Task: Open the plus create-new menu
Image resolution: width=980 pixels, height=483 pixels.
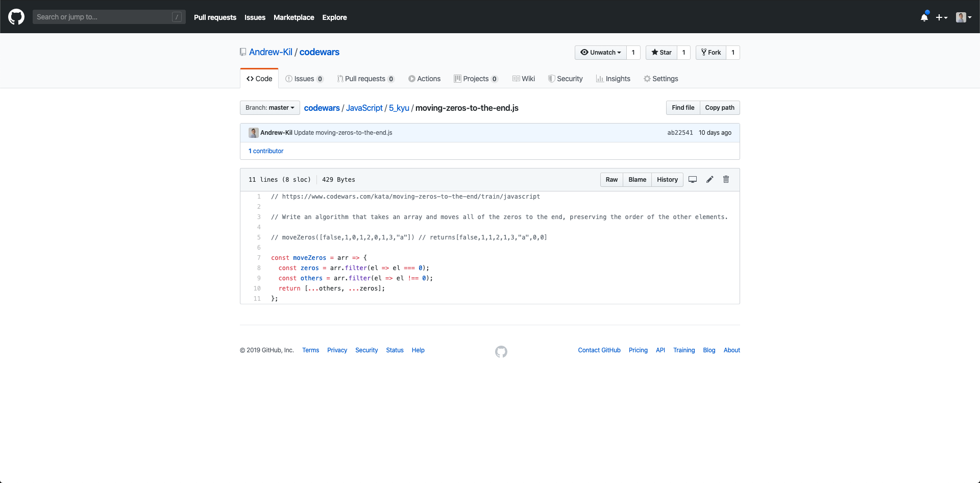Action: pyautogui.click(x=942, y=17)
